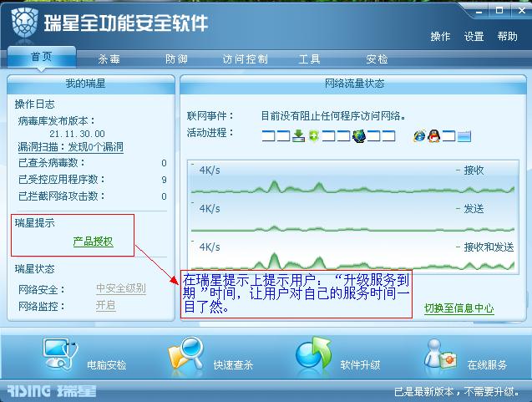Click the green download arrow process icon
Screen dimensions: 532x402
299,135
